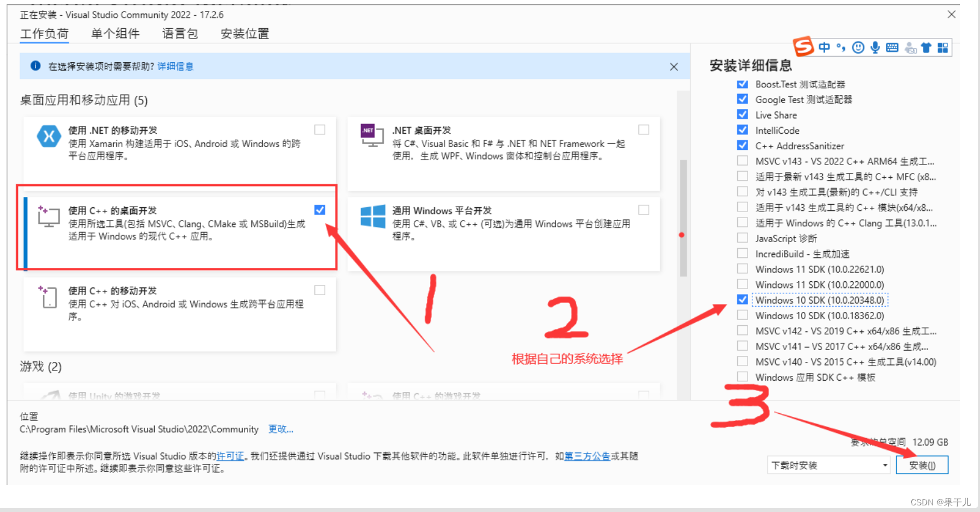
Task: Uncheck the IntelliCode checkbox
Action: (x=743, y=130)
